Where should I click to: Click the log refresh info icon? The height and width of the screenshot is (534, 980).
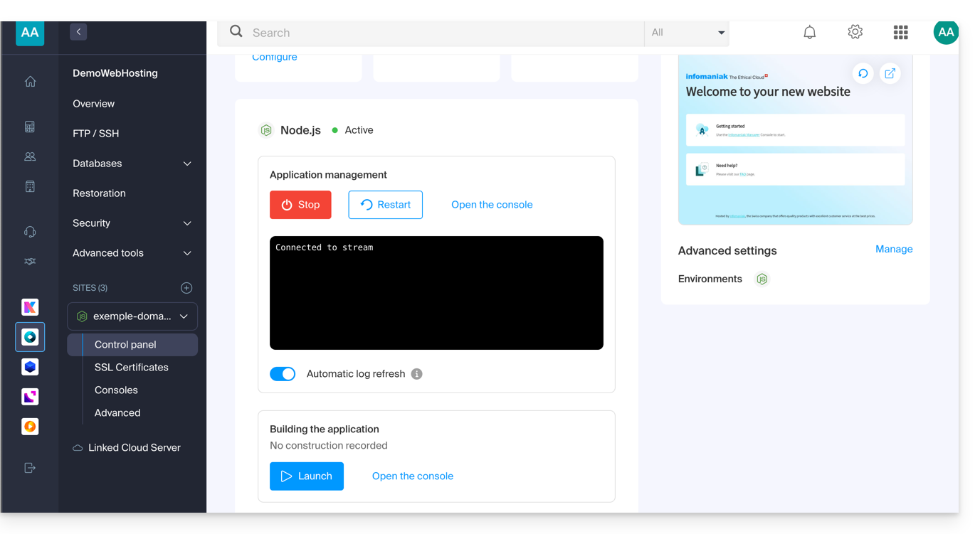[x=417, y=374]
